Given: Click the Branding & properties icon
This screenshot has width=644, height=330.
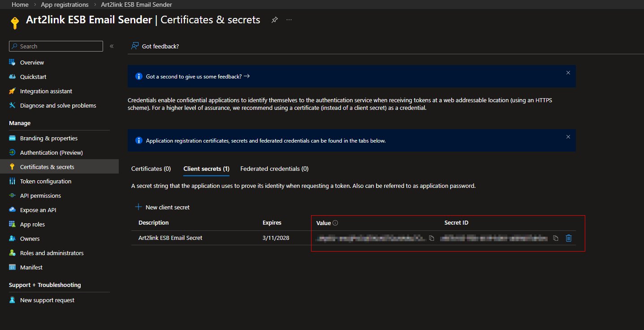Looking at the screenshot, I should (12, 138).
